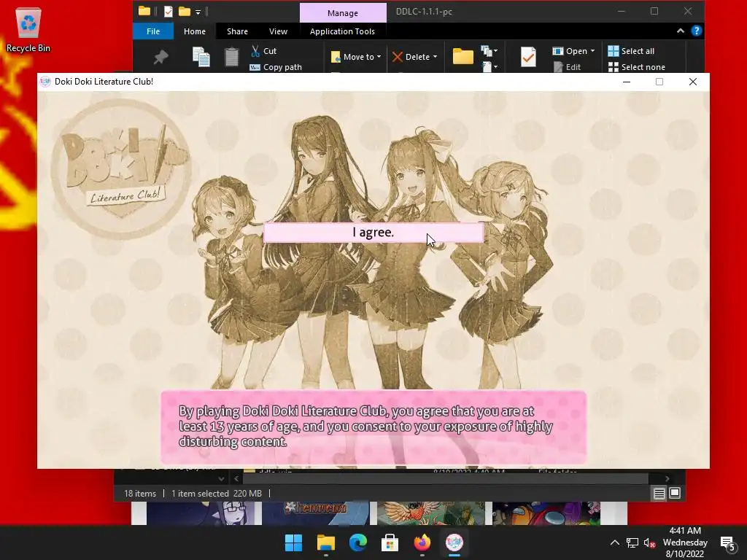Click the "I agree." choice button
747x560 pixels.
coord(373,233)
